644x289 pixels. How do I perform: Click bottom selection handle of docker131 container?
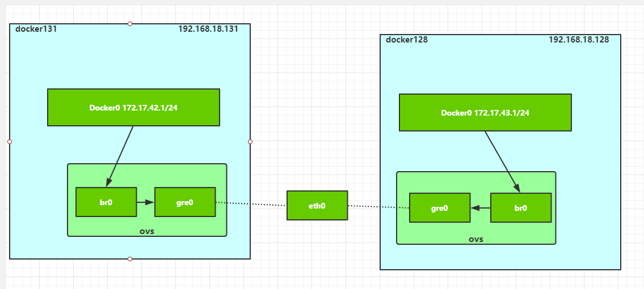pyautogui.click(x=130, y=259)
